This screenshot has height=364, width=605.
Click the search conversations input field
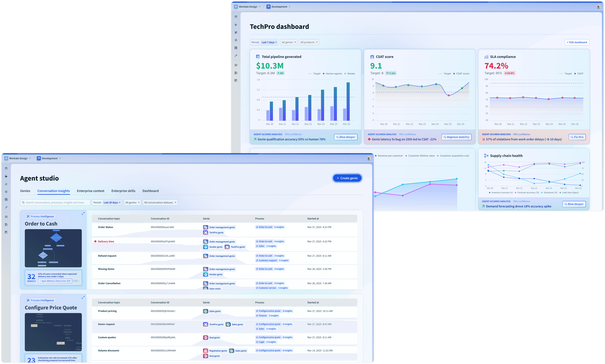[55, 203]
